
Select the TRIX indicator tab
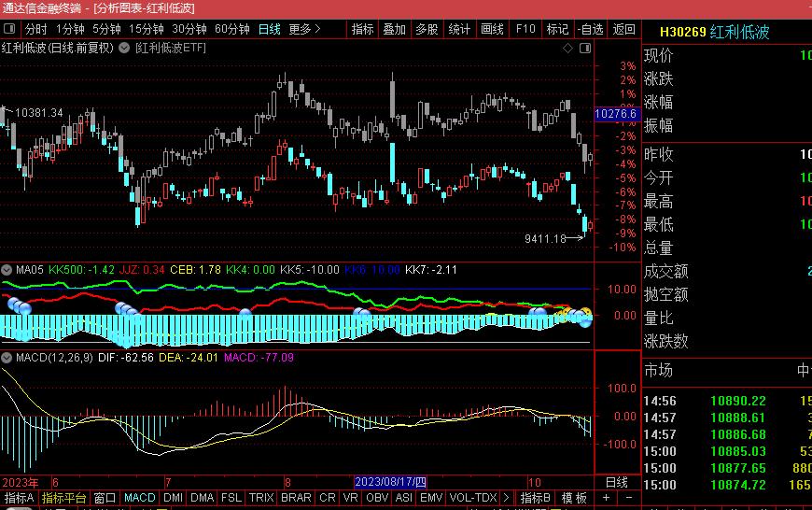pyautogui.click(x=261, y=498)
